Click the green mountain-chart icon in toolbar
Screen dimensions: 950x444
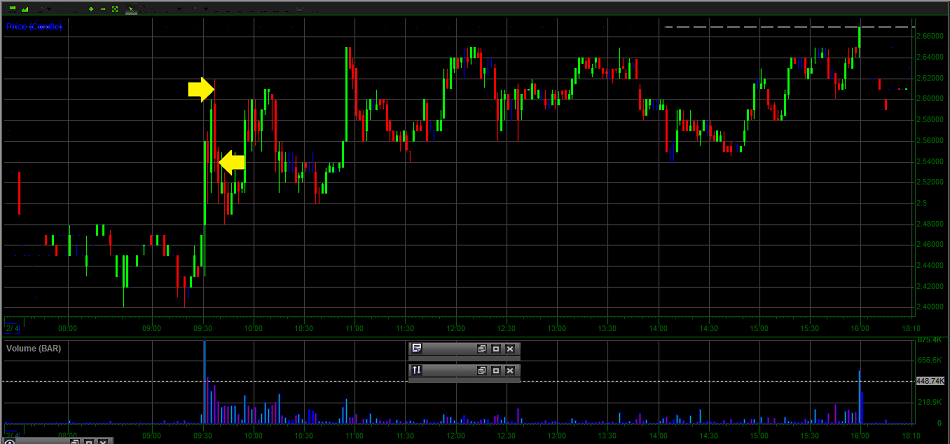coord(24,9)
